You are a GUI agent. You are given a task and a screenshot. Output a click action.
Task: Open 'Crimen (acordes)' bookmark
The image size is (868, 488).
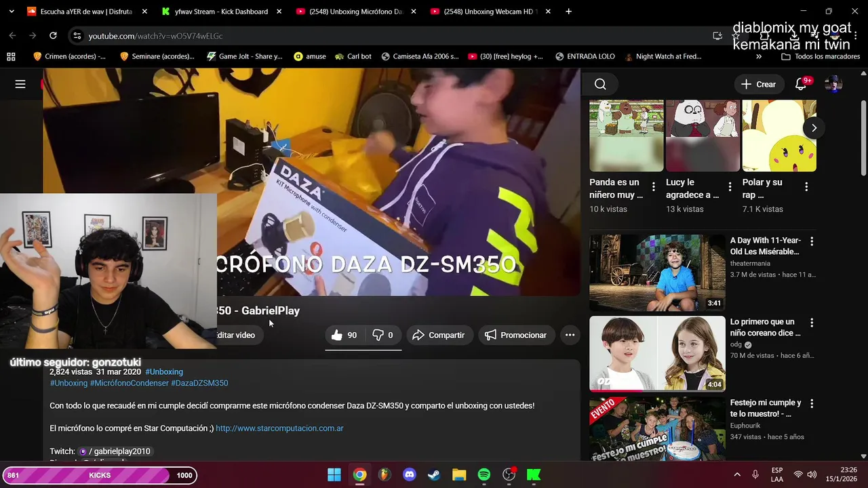(69, 56)
